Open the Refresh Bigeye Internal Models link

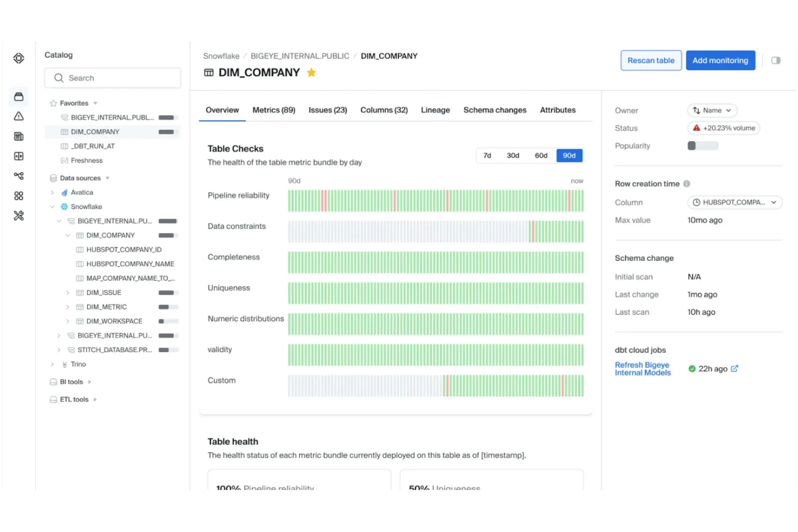(642, 369)
